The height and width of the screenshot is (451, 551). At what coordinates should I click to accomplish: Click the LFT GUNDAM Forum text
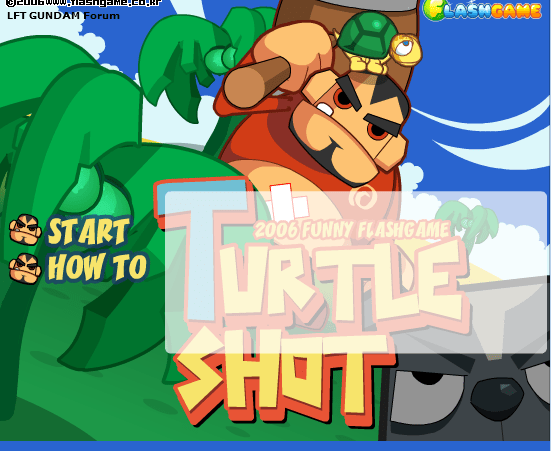pyautogui.click(x=63, y=16)
